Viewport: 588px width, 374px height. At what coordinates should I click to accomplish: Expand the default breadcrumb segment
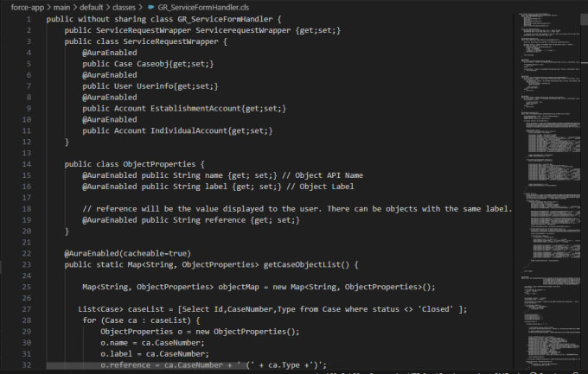91,7
